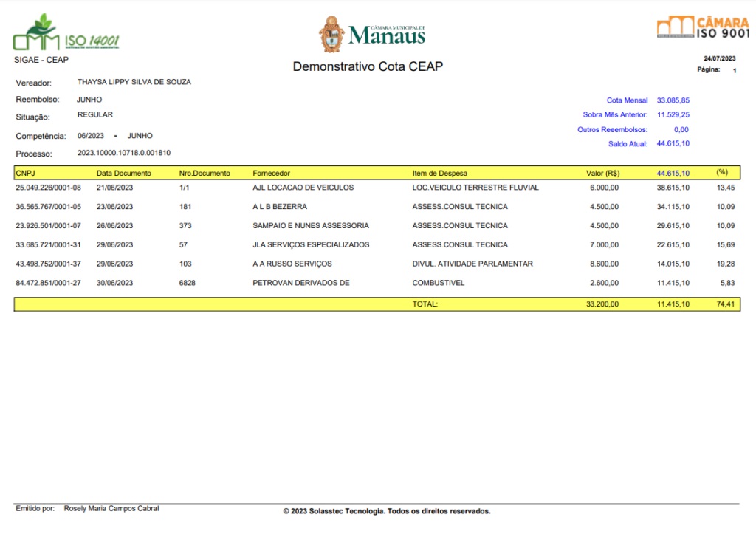Select date '30/06/2023'

point(114,283)
